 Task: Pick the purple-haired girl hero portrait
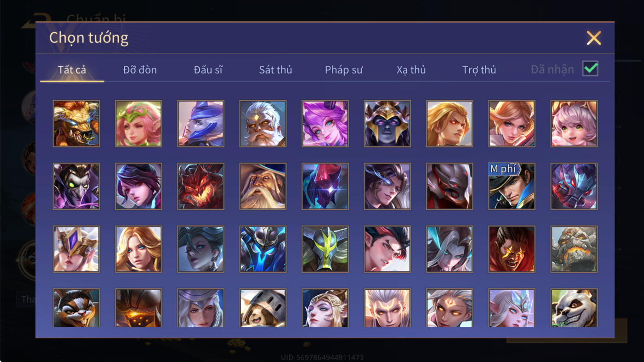click(325, 124)
